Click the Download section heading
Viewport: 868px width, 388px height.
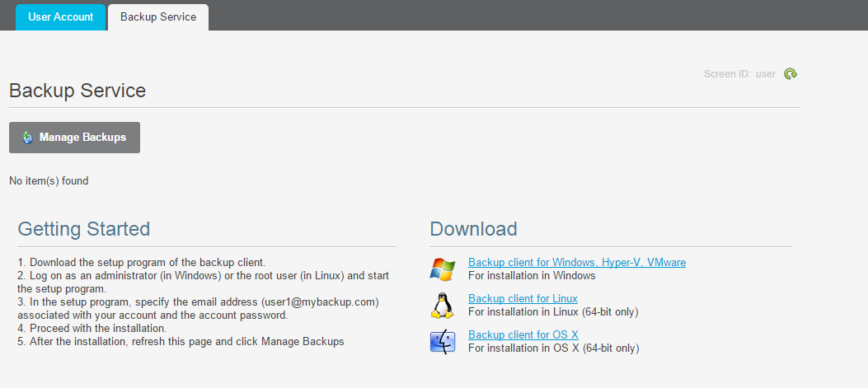pyautogui.click(x=473, y=228)
